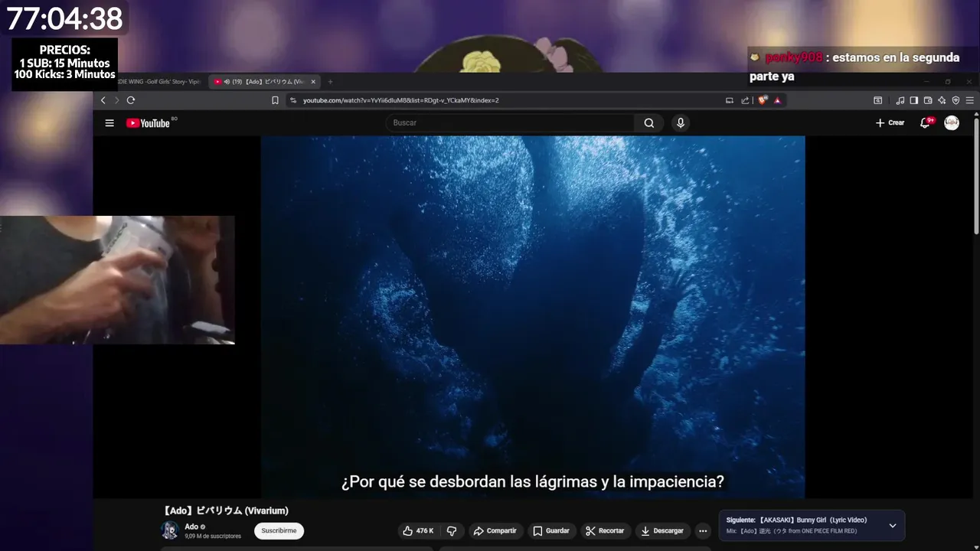Save the video with 'Guardar'
This screenshot has height=551, width=980.
(551, 531)
